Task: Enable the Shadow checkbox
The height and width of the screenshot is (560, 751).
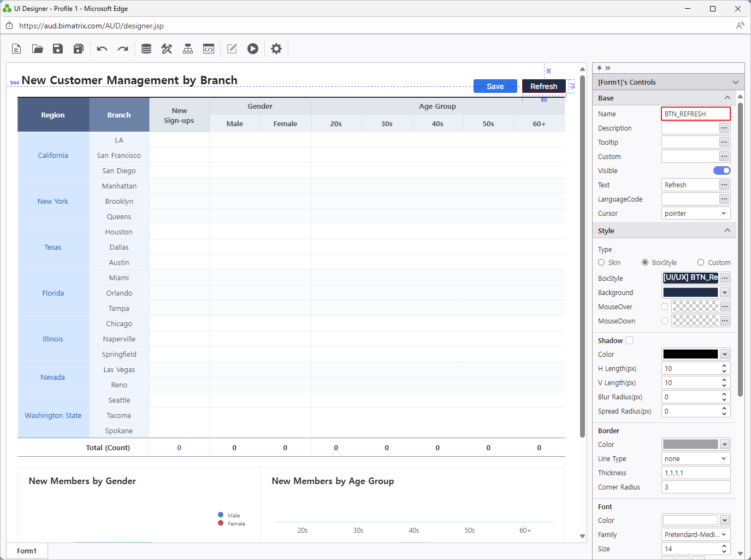Action: [x=629, y=341]
